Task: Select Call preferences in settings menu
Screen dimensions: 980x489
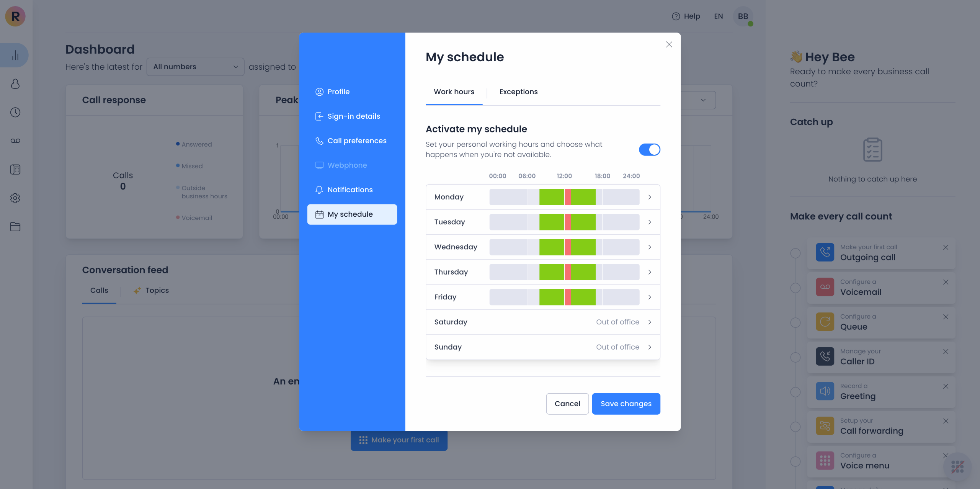Action: [357, 141]
